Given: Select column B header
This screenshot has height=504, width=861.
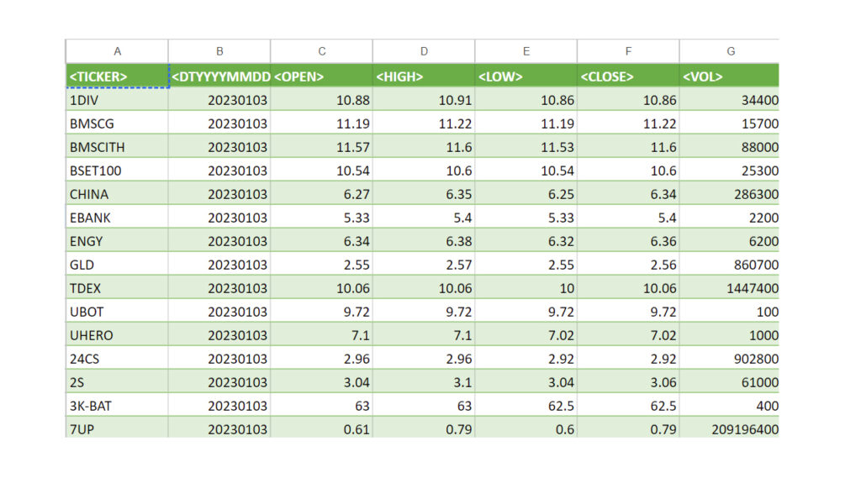Looking at the screenshot, I should pos(219,51).
